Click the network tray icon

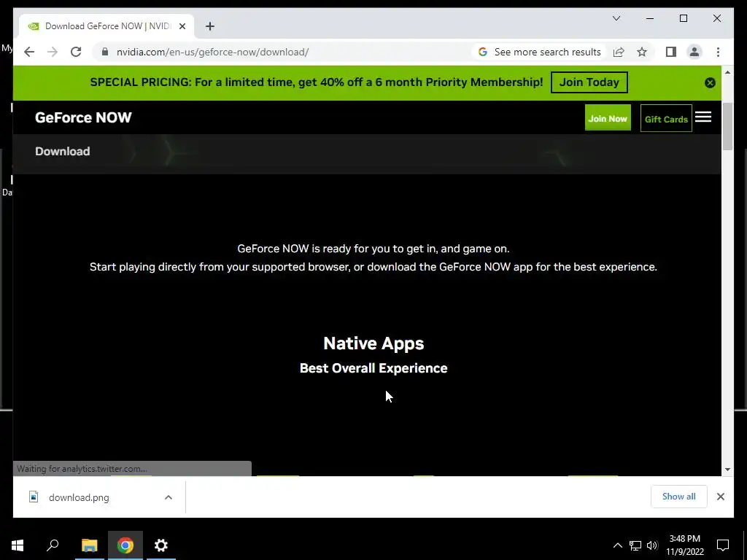635,545
